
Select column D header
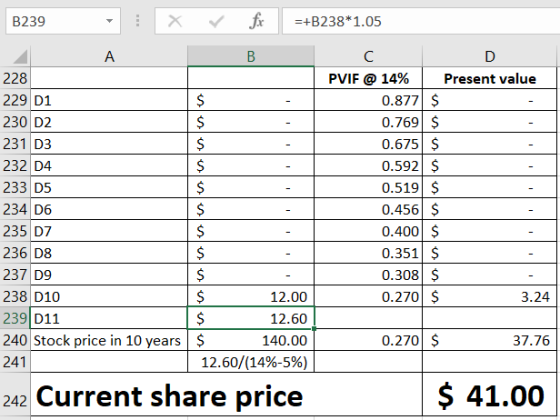490,56
